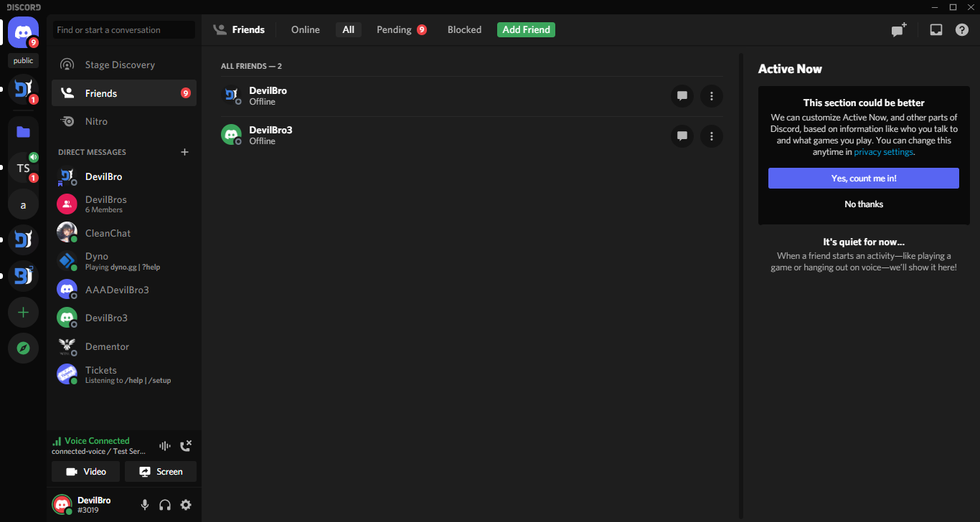
Task: Click Add Friend button
Action: tap(526, 29)
